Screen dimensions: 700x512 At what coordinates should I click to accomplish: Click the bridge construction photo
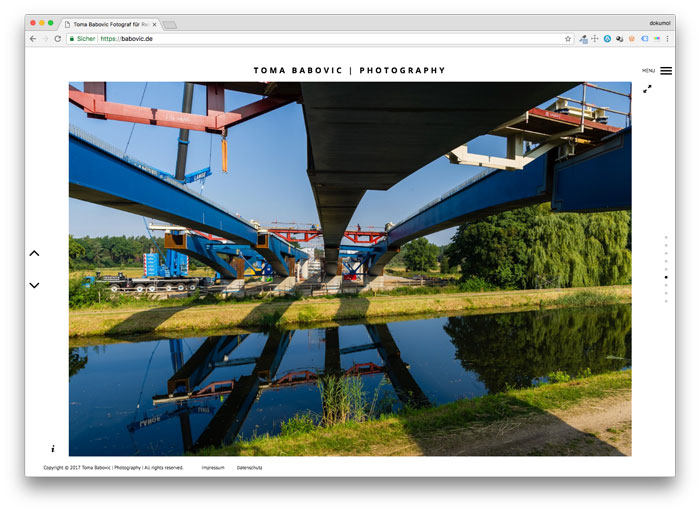click(x=350, y=269)
